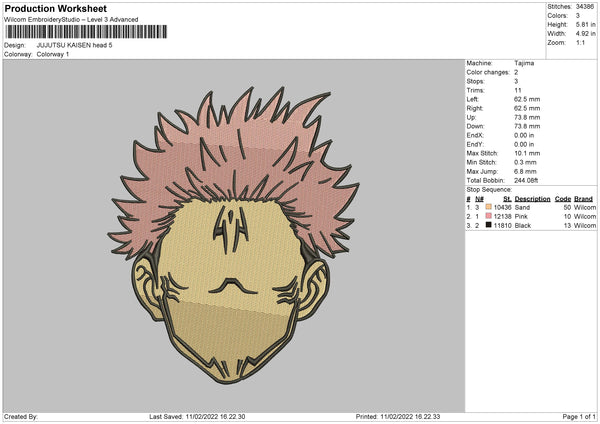Click the 'Right:' measurement label
This screenshot has width=600, height=424.
[474, 108]
